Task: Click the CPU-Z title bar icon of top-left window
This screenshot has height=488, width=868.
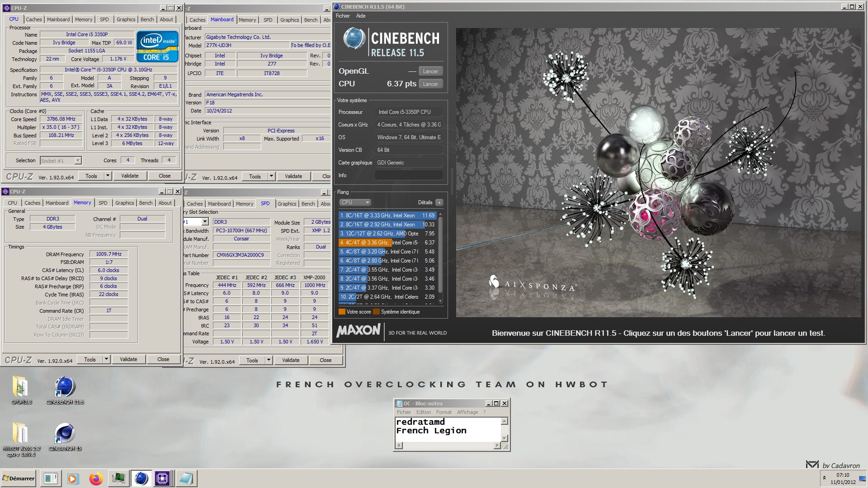Action: click(6, 8)
